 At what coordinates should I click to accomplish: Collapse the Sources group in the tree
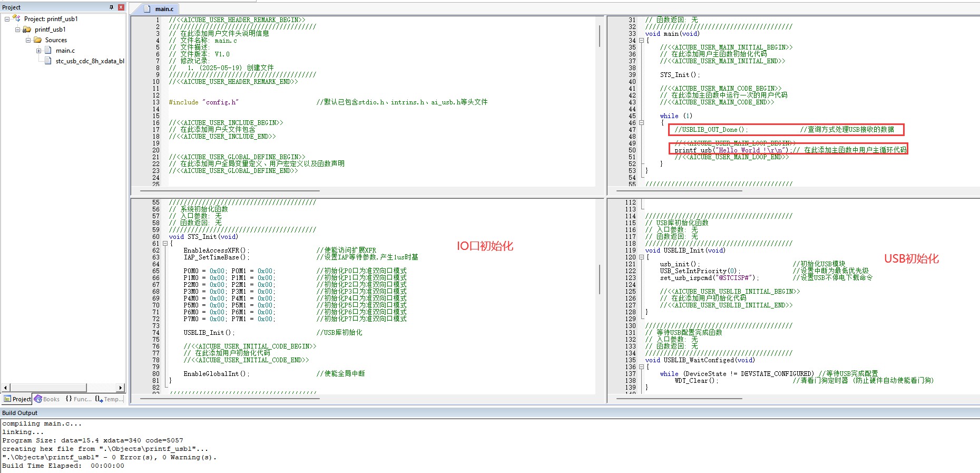tap(28, 40)
